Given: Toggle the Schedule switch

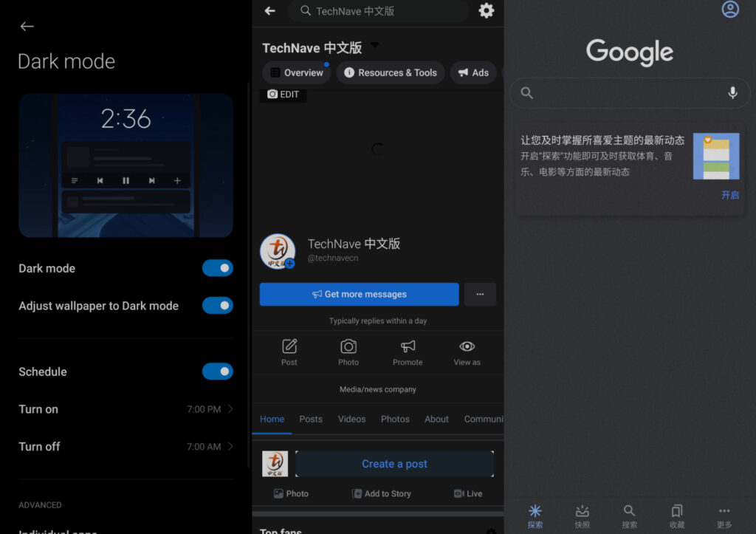Looking at the screenshot, I should click(218, 372).
